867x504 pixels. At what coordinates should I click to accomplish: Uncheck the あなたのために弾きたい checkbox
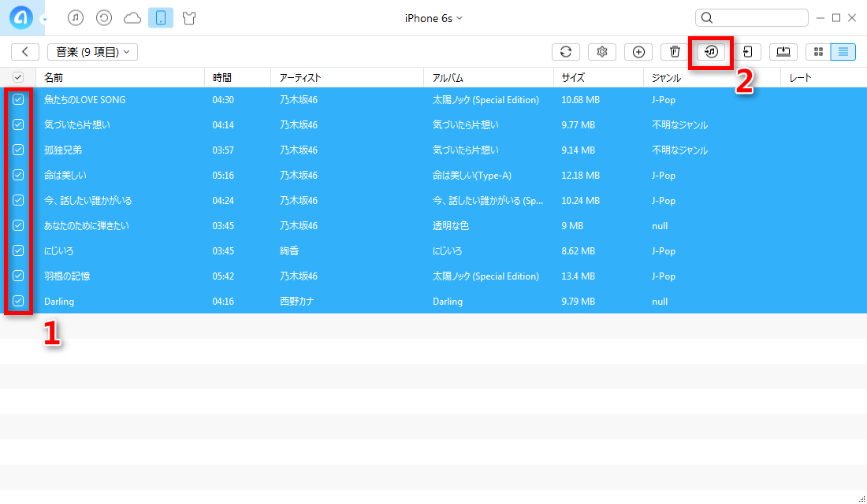[x=18, y=225]
